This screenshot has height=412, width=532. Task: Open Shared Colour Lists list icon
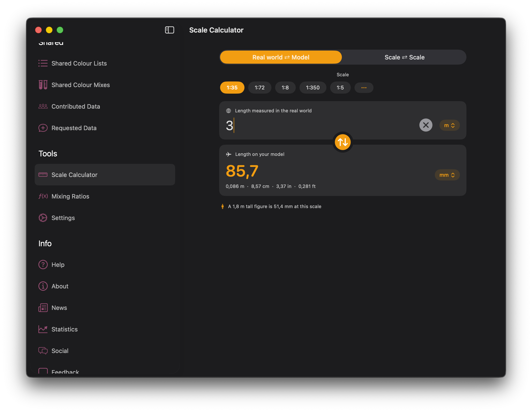click(43, 63)
